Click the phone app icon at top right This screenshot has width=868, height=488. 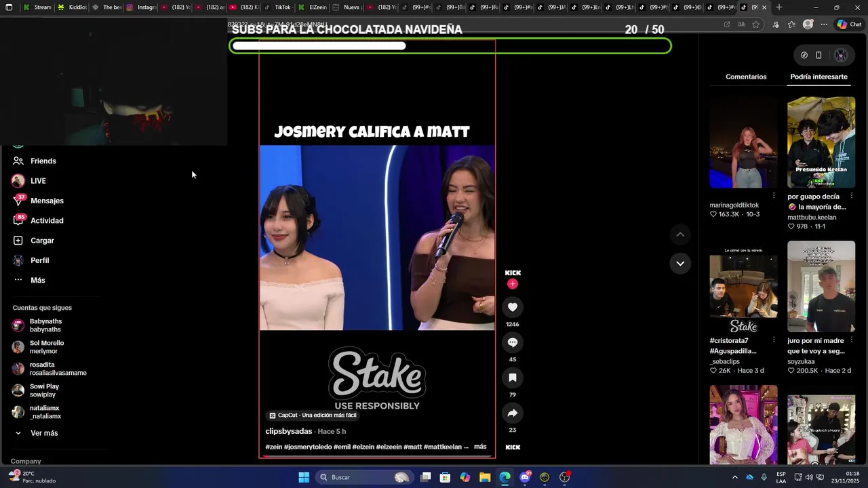(818, 56)
